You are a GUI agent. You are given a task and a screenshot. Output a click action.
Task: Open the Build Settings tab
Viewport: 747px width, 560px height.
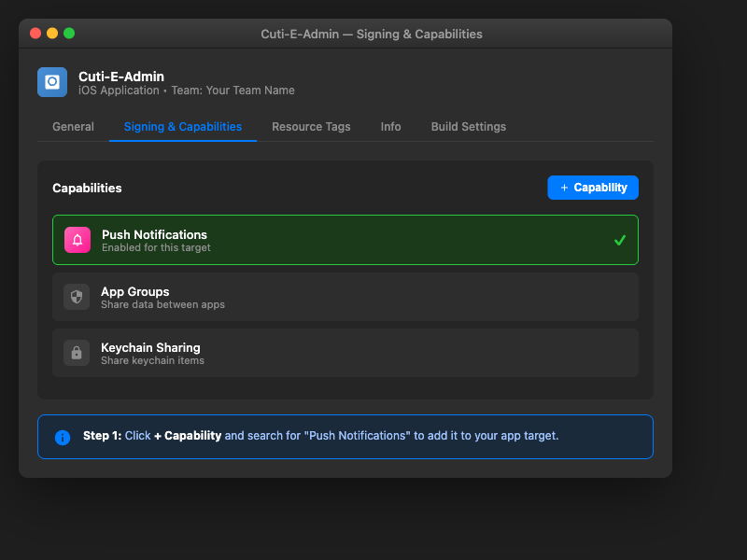pos(468,126)
